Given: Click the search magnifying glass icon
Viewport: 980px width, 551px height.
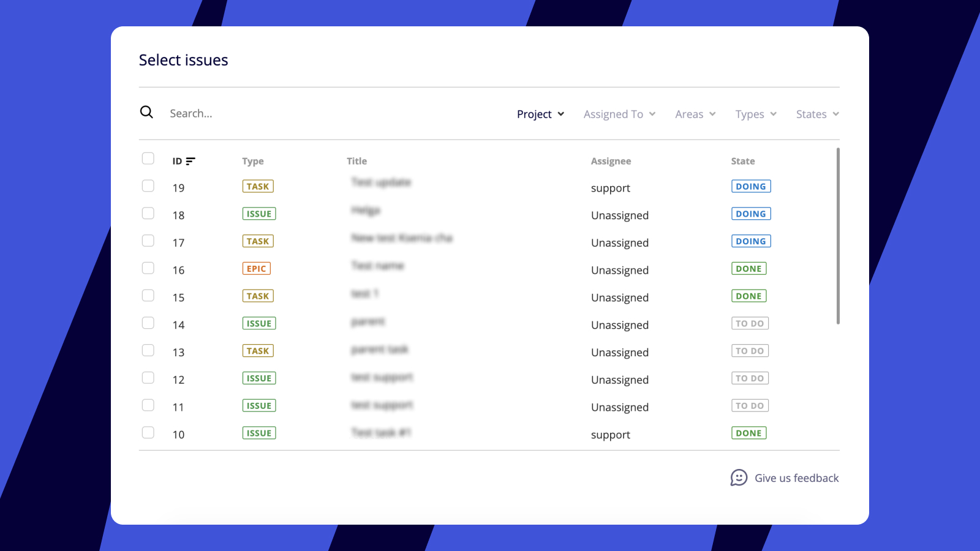Looking at the screenshot, I should click(x=147, y=113).
